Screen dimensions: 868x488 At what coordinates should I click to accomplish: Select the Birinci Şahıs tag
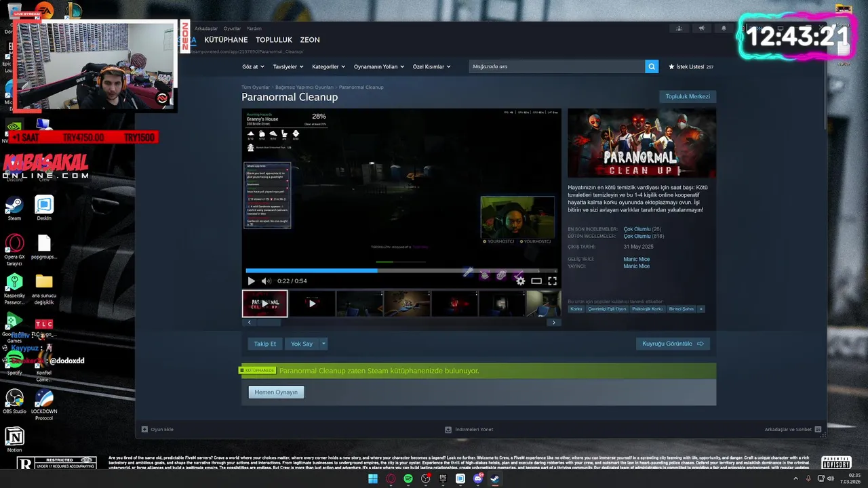tap(682, 309)
